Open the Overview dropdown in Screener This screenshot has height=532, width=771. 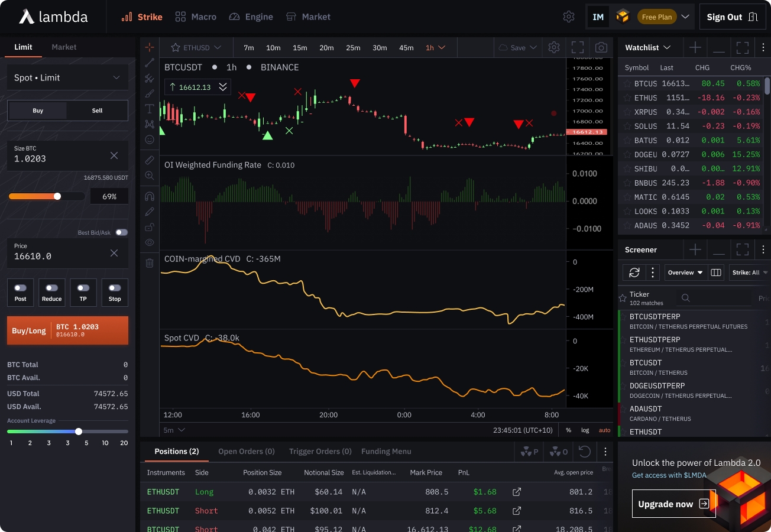click(x=685, y=273)
